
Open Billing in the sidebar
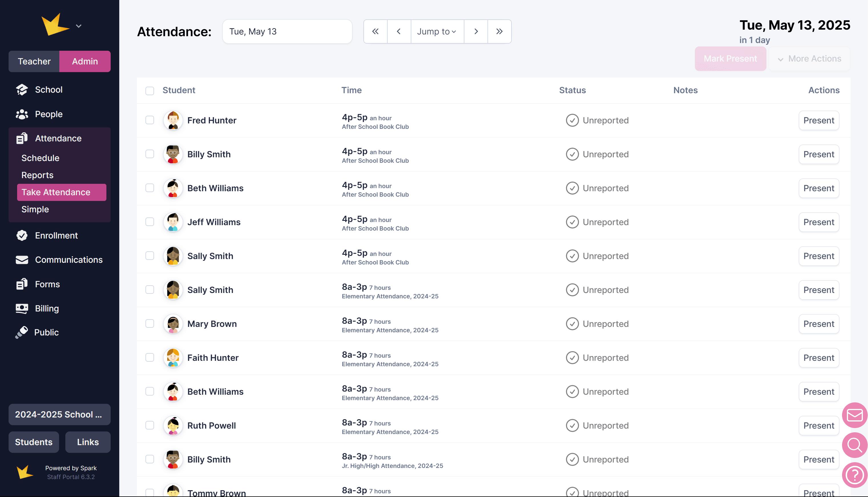47,308
